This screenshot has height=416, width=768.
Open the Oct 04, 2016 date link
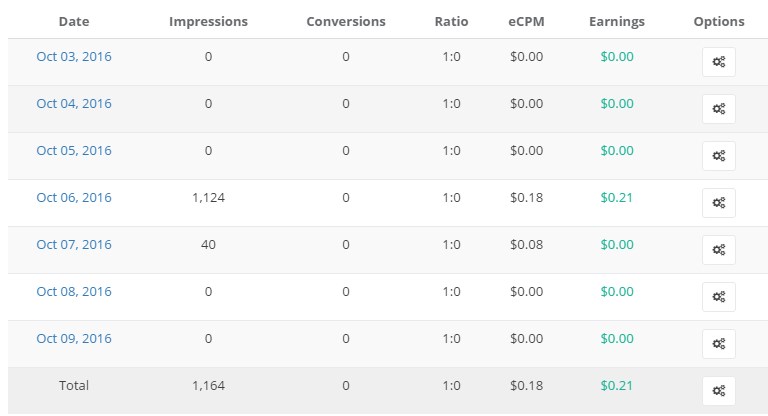74,104
